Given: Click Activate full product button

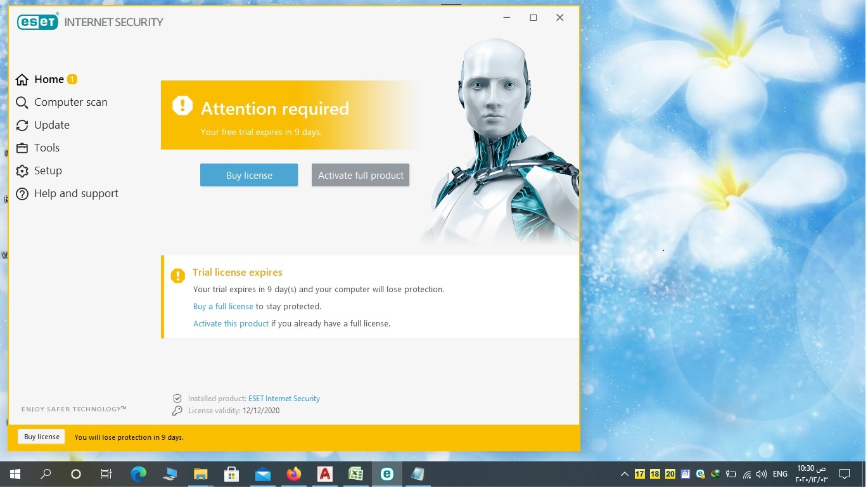Looking at the screenshot, I should tap(361, 175).
